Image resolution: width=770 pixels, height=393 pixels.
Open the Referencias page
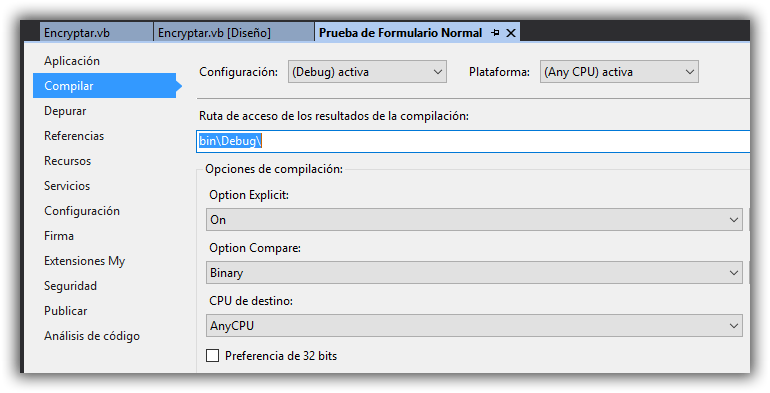(74, 136)
